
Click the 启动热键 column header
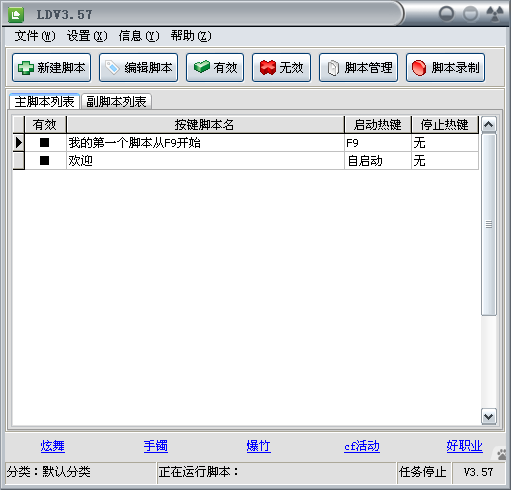[x=378, y=125]
